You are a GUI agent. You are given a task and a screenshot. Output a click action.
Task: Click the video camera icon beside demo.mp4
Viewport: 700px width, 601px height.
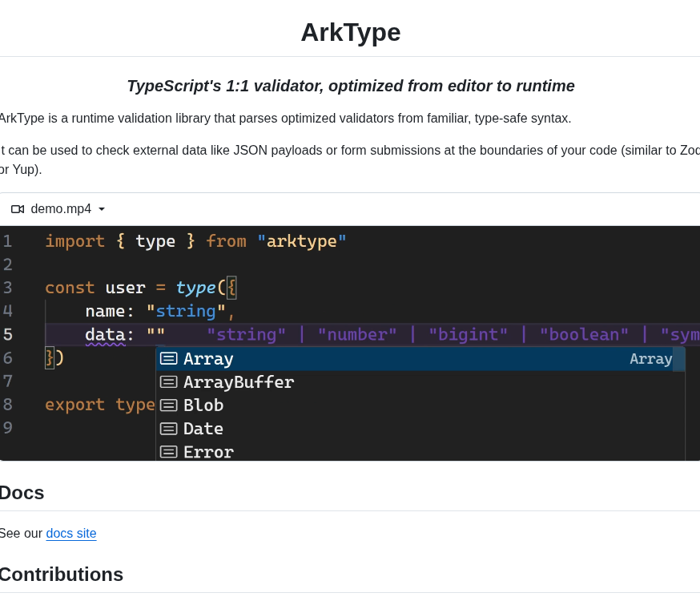[18, 209]
